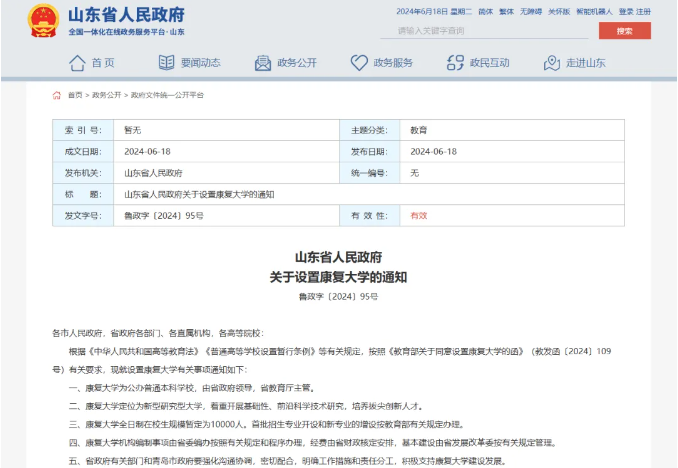Open the 关怀版 care version link
This screenshot has height=468, width=678.
[x=559, y=12]
